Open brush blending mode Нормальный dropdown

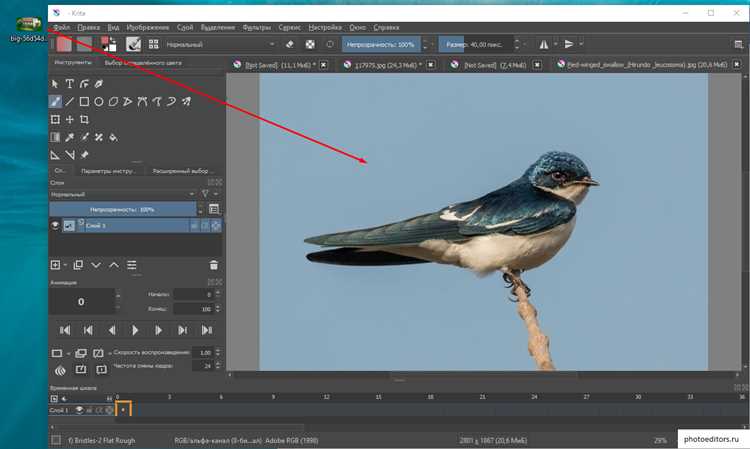tap(220, 44)
